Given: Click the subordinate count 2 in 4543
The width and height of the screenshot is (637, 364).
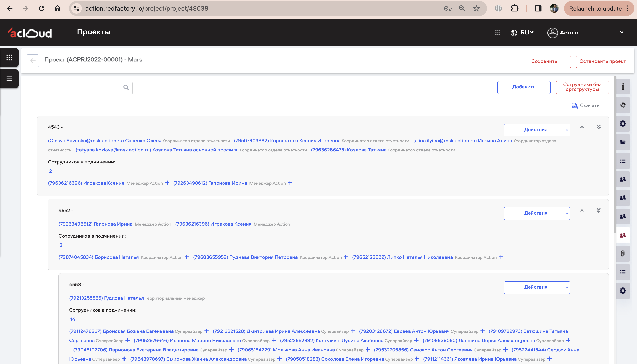Looking at the screenshot, I should click(x=50, y=171).
